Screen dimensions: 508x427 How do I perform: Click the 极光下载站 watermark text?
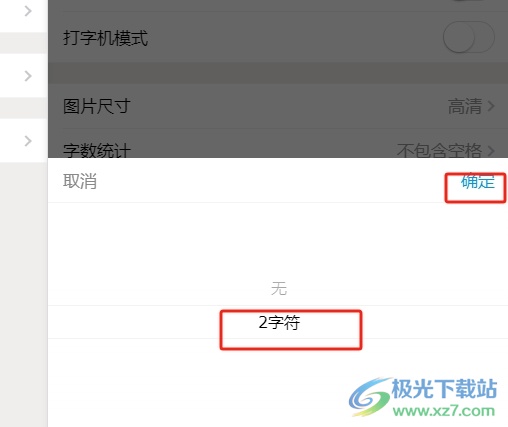pyautogui.click(x=444, y=389)
